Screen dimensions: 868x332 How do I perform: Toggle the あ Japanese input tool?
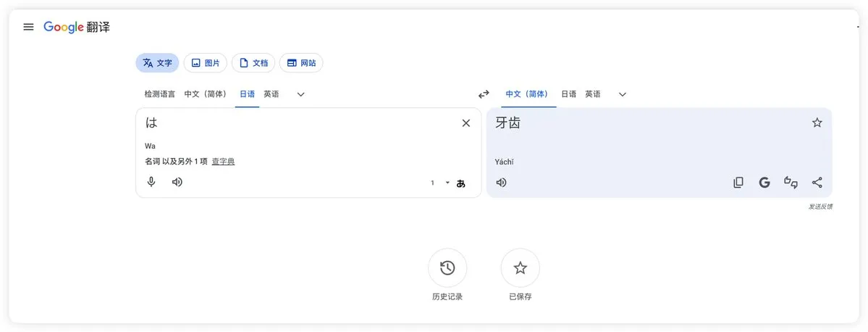(x=460, y=183)
